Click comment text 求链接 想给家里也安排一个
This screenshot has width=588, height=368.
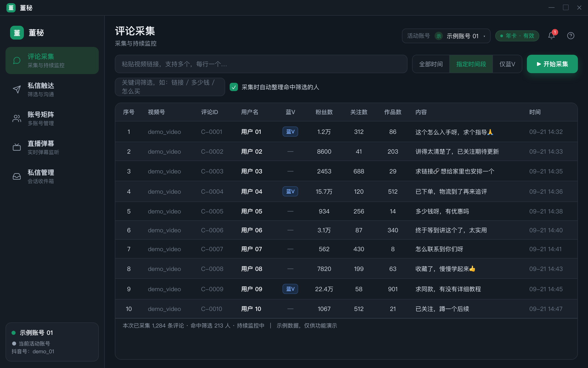(x=455, y=171)
